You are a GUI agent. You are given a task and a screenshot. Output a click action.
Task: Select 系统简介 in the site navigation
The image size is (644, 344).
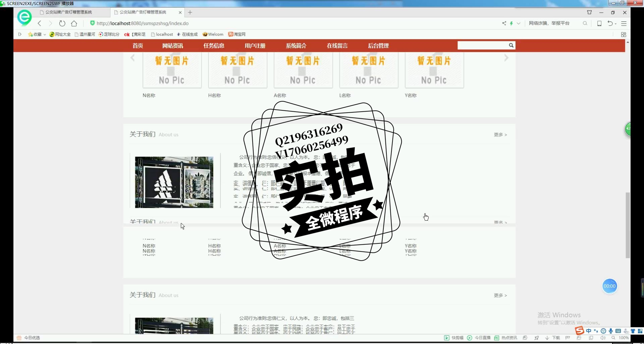point(296,46)
